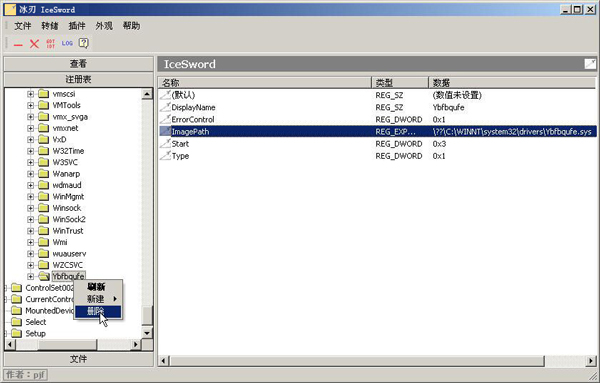
Task: Click the ErrorControl value icon
Action: click(165, 119)
